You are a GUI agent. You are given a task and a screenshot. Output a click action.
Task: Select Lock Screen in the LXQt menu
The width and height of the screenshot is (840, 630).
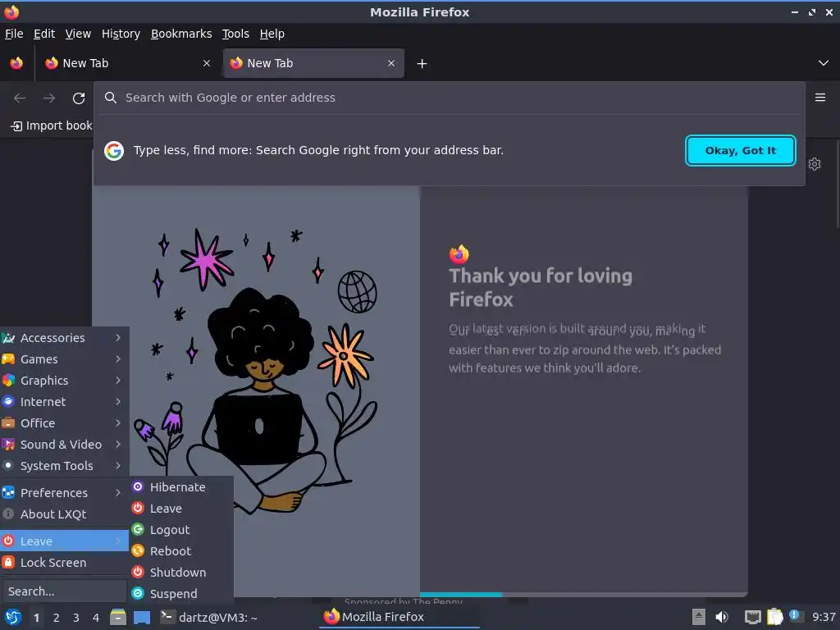point(64,563)
